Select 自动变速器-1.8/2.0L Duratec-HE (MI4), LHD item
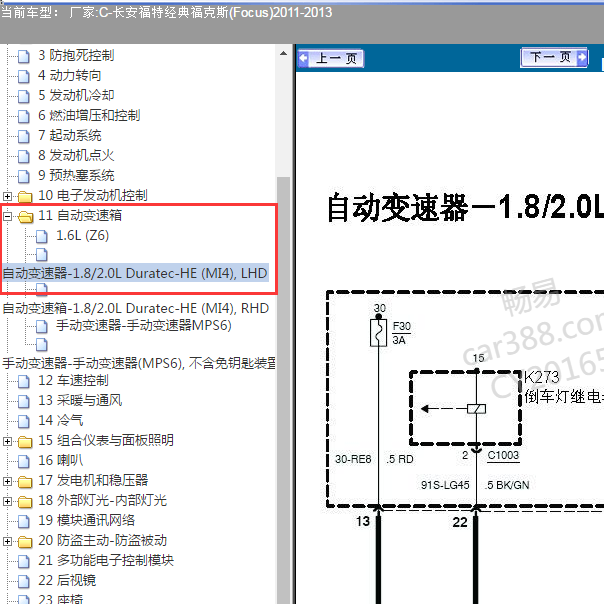Image resolution: width=604 pixels, height=604 pixels. click(x=135, y=273)
